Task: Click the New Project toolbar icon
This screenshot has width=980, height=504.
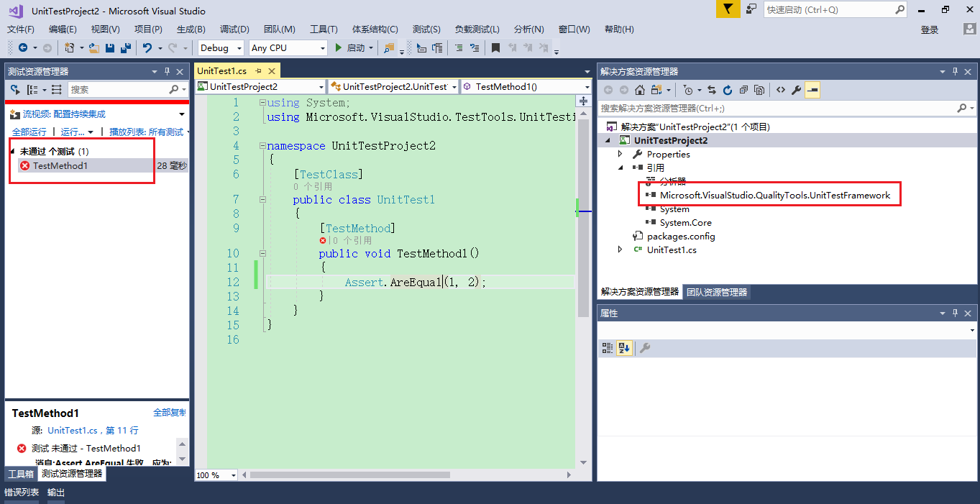Action: click(x=70, y=47)
